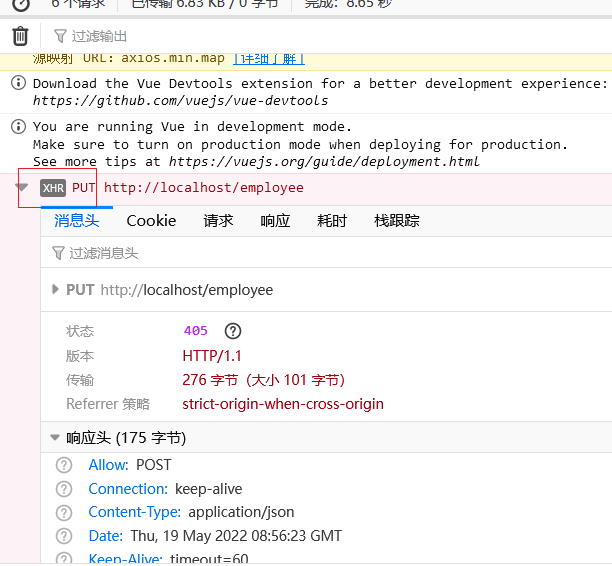
Task: Open help icon for Content-Type header
Action: click(64, 512)
